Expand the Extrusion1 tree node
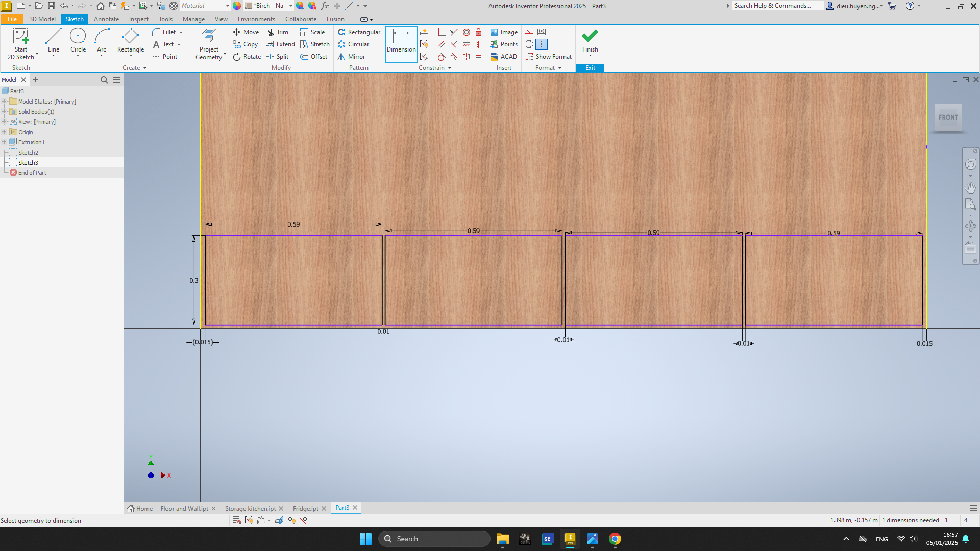 click(4, 142)
